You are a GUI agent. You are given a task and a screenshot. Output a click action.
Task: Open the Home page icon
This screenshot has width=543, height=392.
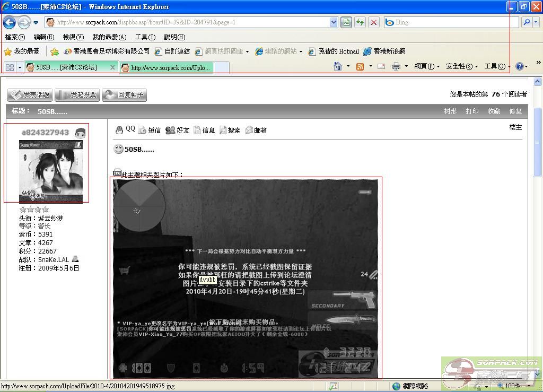[338, 66]
